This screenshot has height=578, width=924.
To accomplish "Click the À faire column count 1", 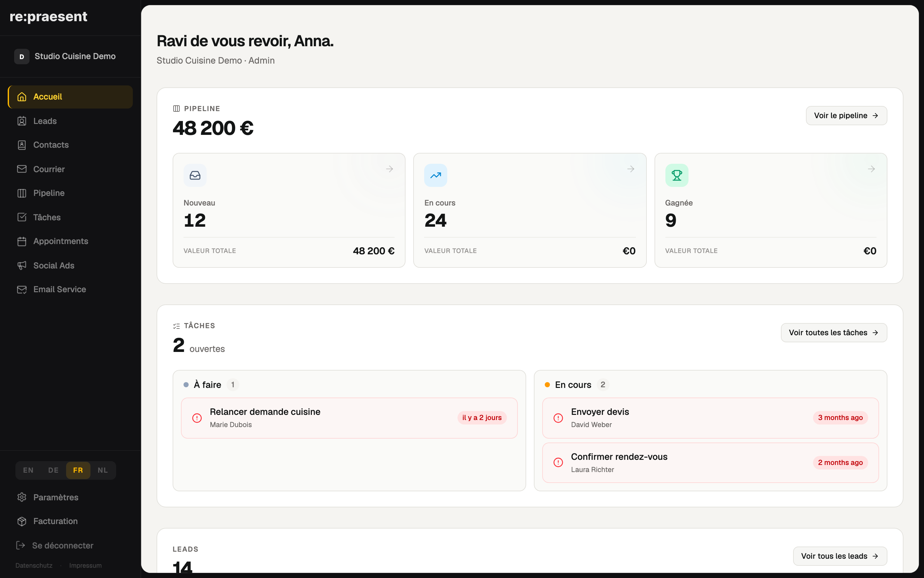I will pyautogui.click(x=233, y=385).
